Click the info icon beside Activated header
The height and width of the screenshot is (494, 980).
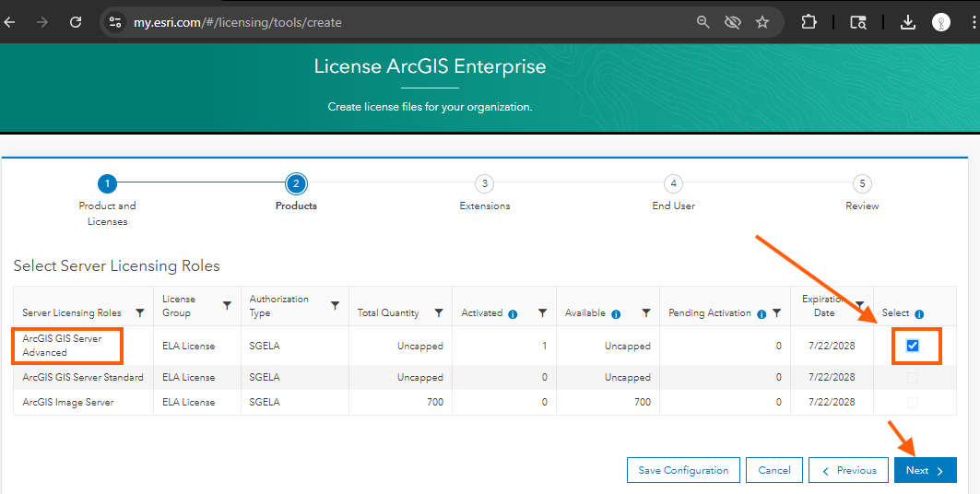point(513,313)
